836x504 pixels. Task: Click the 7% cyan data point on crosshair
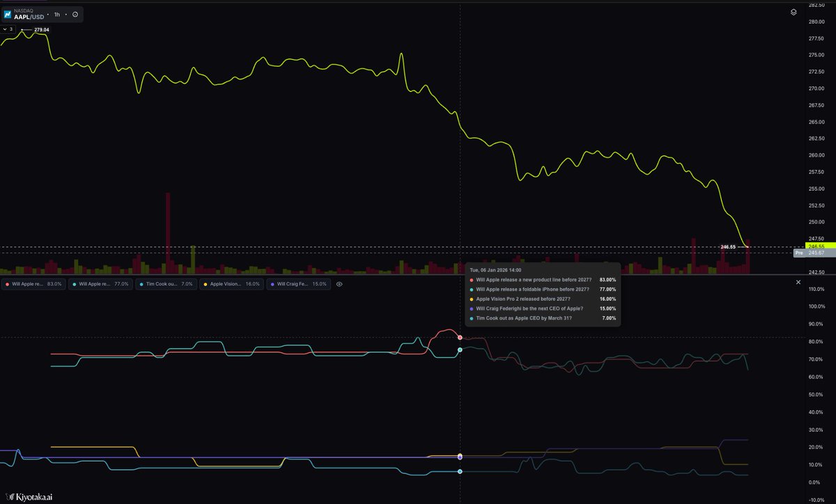[460, 471]
